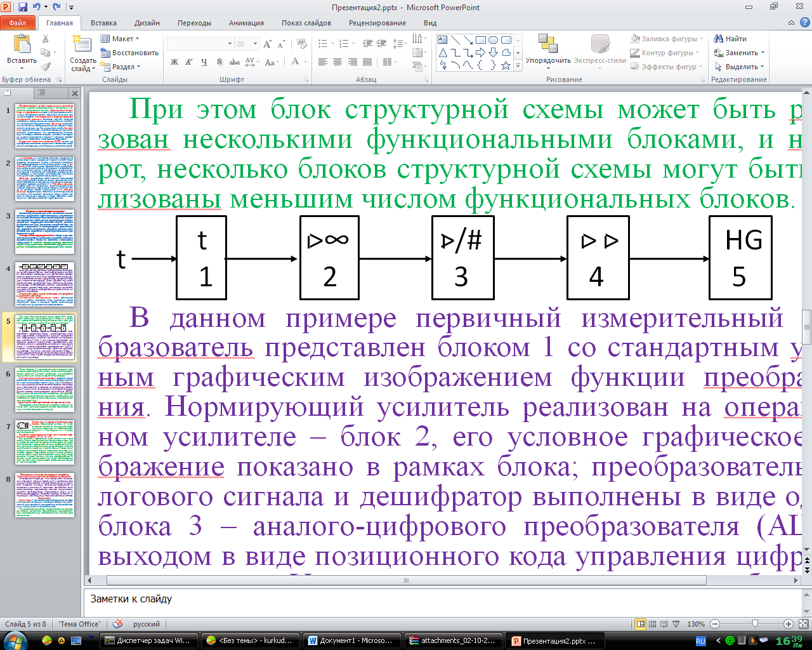
Task: Open the Рецензирование ribbon tab
Action: [x=377, y=23]
